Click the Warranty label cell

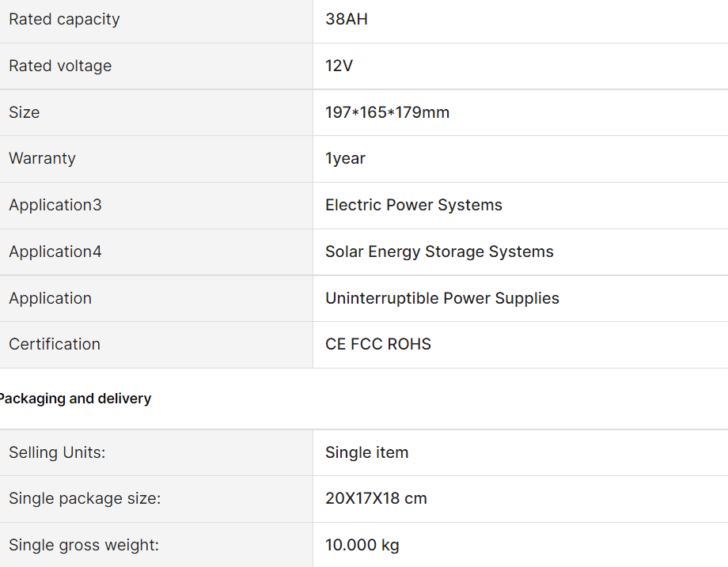(x=42, y=159)
